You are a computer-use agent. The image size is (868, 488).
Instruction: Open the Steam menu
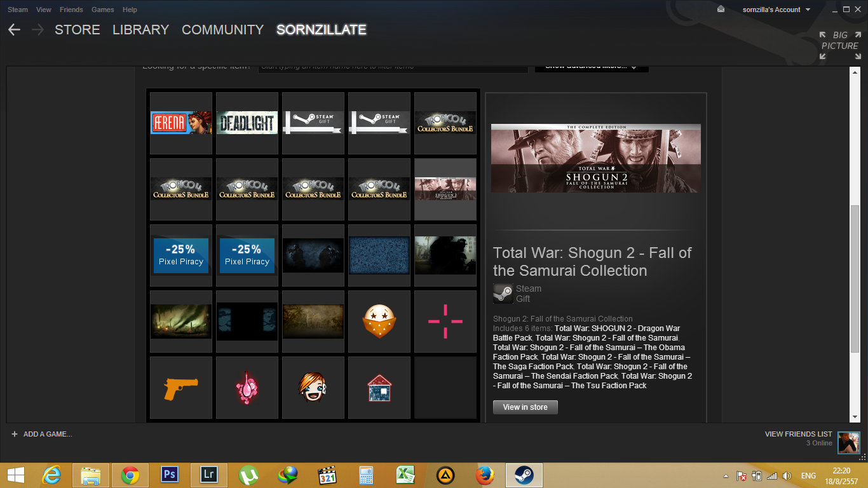pyautogui.click(x=18, y=10)
